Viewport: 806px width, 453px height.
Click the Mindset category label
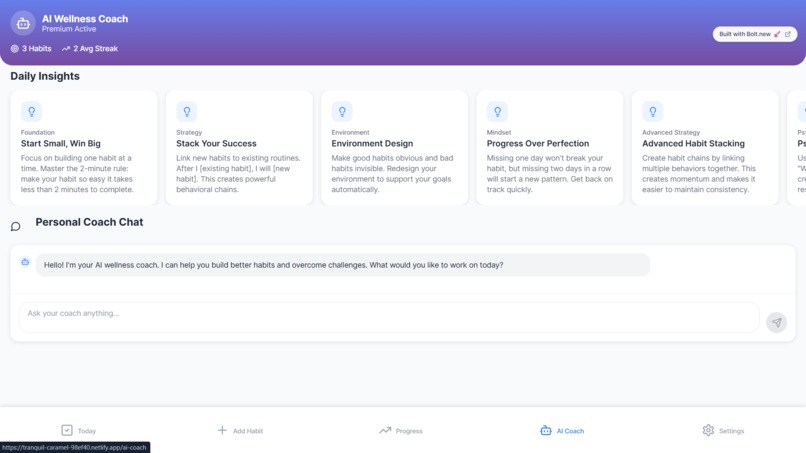click(x=499, y=132)
